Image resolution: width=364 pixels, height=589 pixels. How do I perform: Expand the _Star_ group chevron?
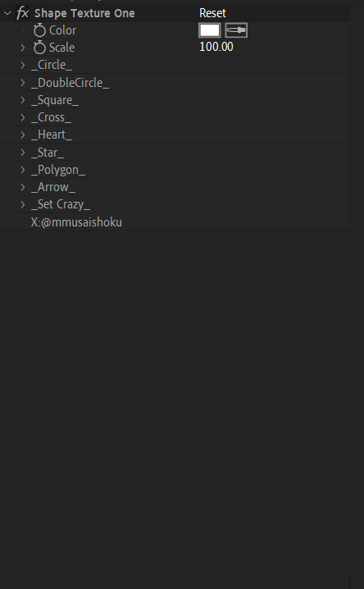[x=23, y=152]
